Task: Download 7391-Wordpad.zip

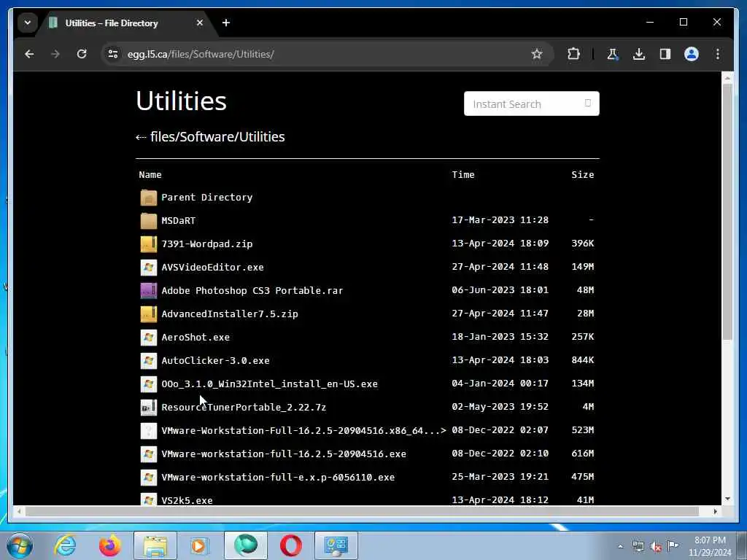Action: [x=206, y=244]
